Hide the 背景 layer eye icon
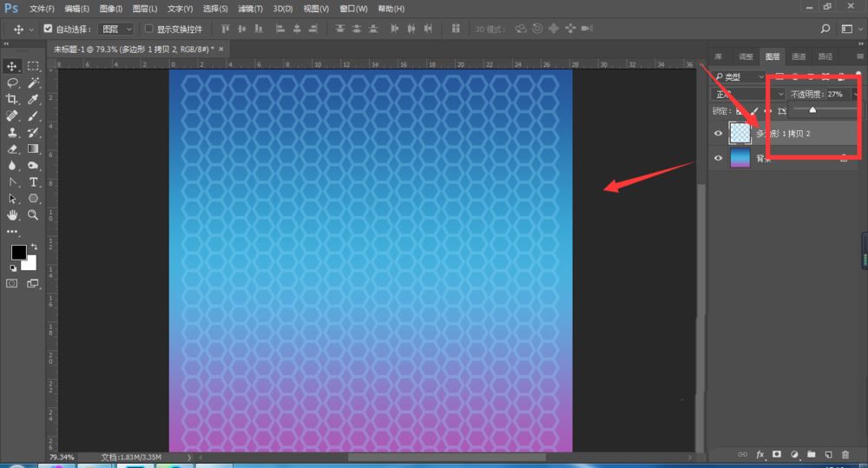Image resolution: width=868 pixels, height=468 pixels. [x=718, y=158]
